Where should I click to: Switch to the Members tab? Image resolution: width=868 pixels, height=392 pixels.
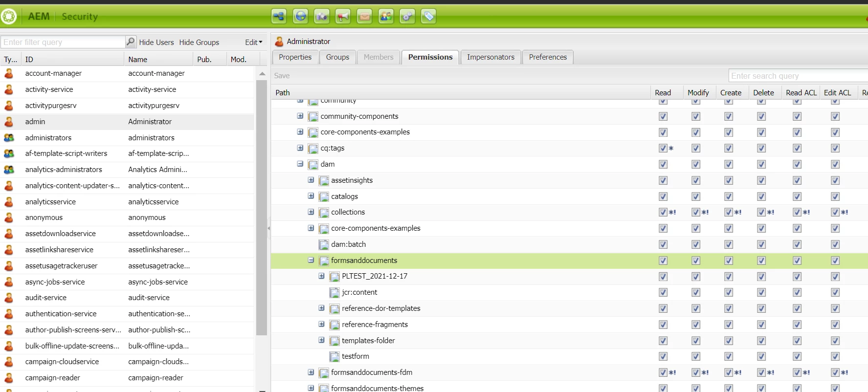tap(378, 57)
